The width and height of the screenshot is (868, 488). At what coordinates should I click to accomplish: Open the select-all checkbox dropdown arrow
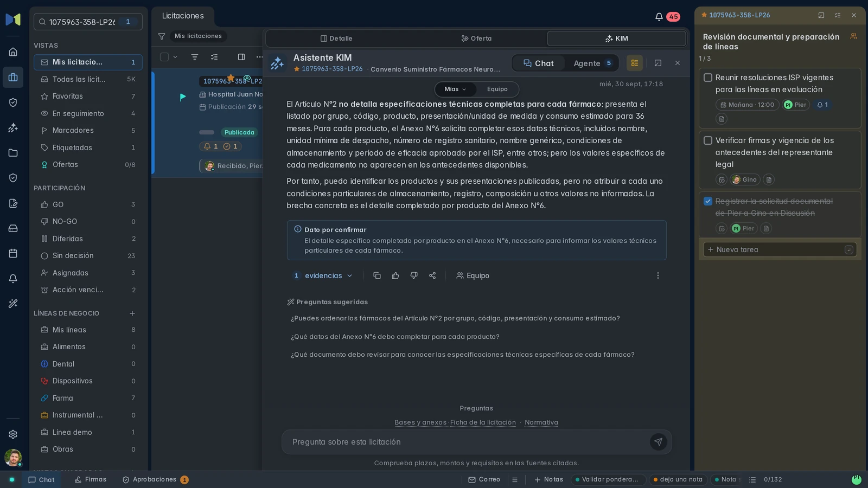(175, 57)
